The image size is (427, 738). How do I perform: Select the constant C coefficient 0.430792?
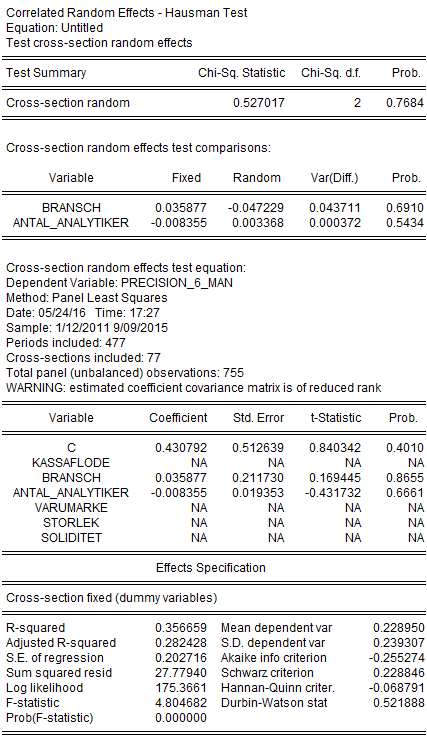click(181, 448)
